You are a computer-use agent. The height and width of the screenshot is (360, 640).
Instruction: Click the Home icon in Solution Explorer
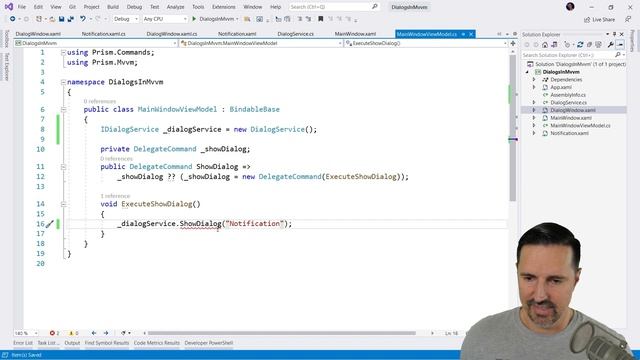pyautogui.click(x=545, y=45)
